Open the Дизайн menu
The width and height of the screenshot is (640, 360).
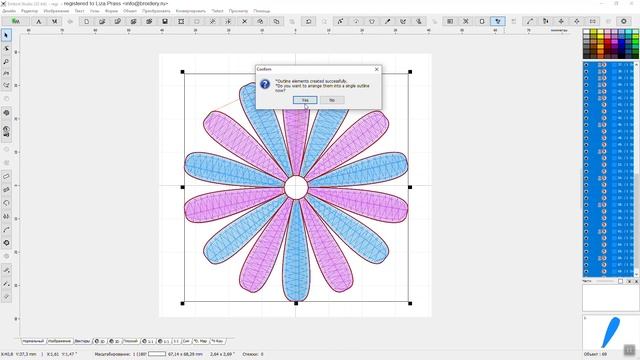pos(9,11)
